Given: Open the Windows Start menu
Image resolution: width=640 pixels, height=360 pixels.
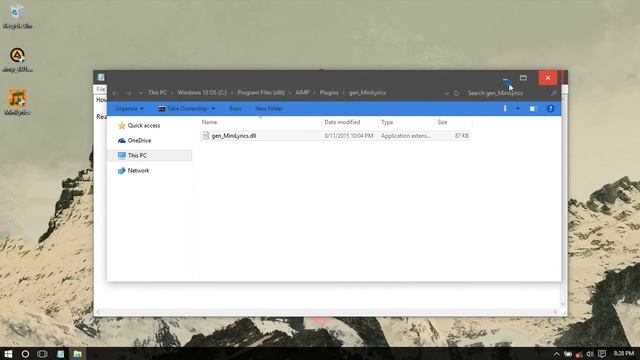Looking at the screenshot, I should coord(8,354).
